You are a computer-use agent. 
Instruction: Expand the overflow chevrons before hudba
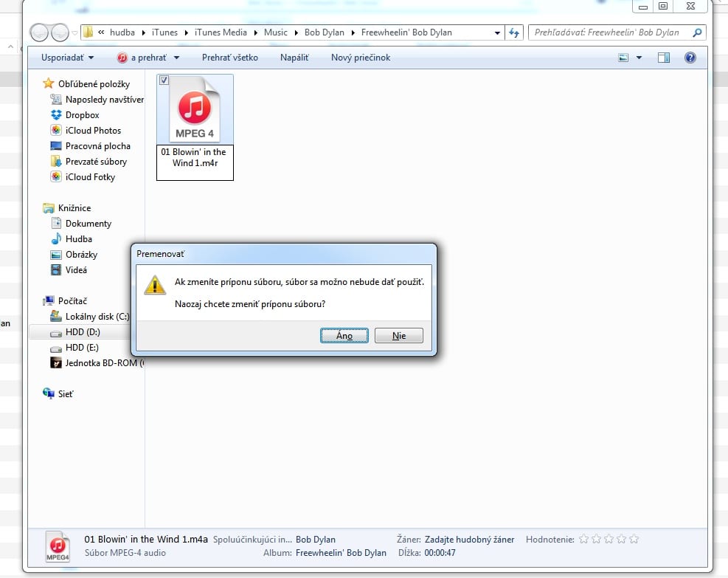click(x=101, y=32)
